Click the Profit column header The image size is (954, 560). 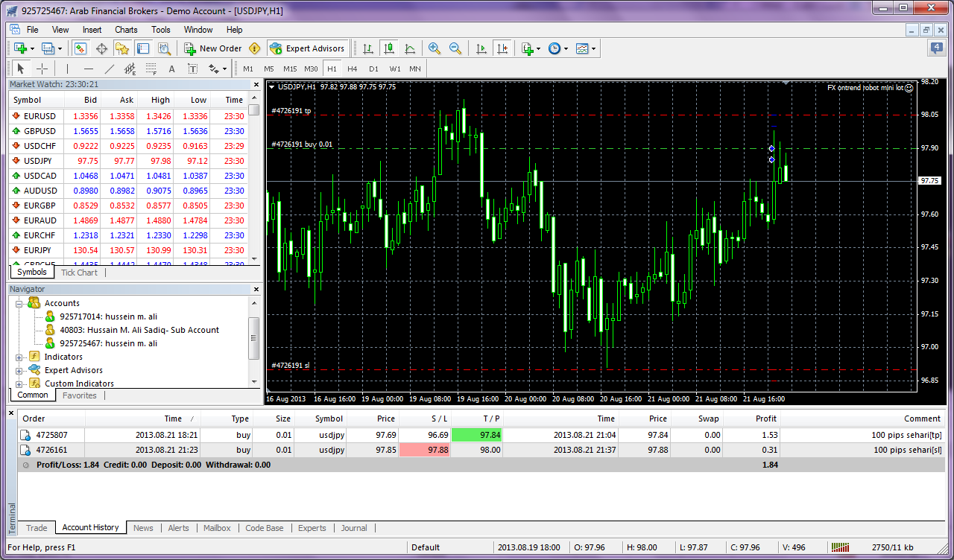pyautogui.click(x=752, y=419)
